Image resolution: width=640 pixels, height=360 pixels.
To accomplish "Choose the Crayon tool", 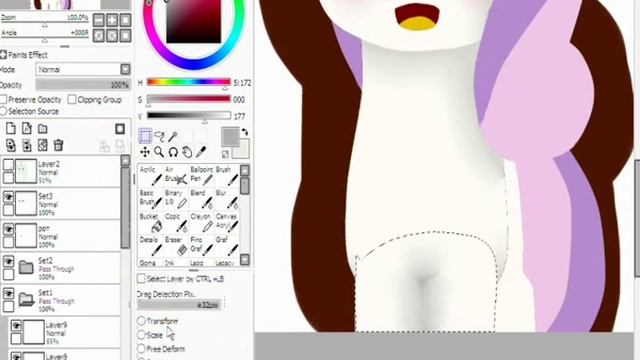I will [201, 222].
